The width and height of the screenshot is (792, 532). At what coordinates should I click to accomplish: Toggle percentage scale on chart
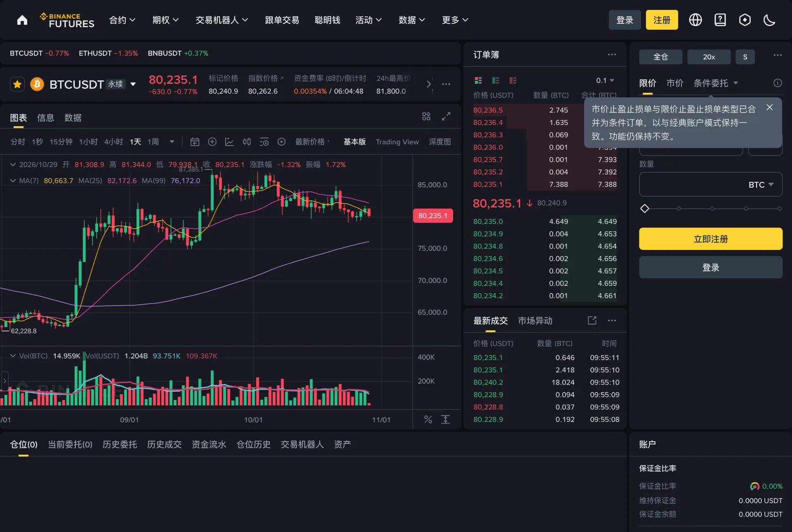pyautogui.click(x=428, y=419)
